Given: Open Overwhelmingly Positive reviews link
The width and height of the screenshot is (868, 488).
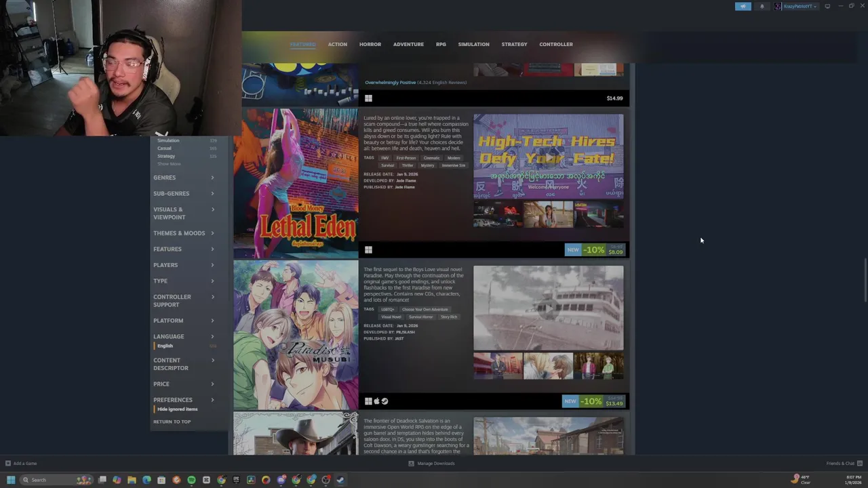Looking at the screenshot, I should pos(391,83).
